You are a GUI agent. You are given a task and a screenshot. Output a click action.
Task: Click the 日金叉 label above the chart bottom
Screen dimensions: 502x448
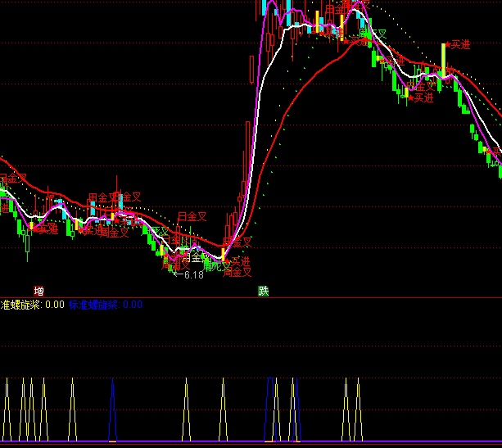click(x=192, y=217)
